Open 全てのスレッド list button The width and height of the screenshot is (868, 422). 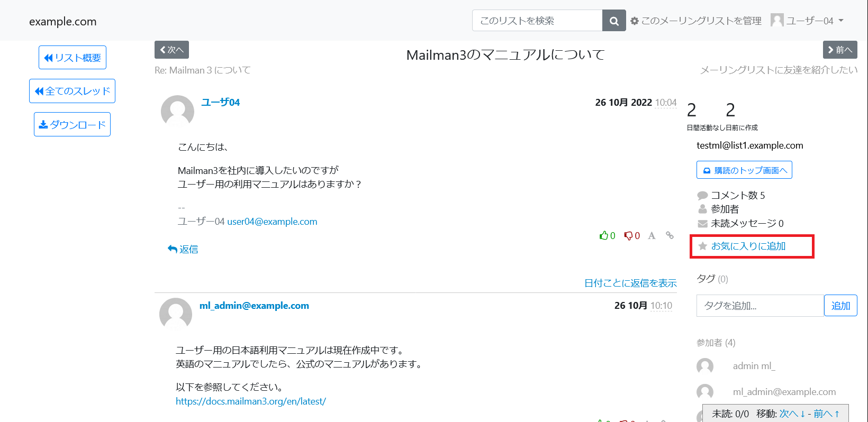point(72,91)
